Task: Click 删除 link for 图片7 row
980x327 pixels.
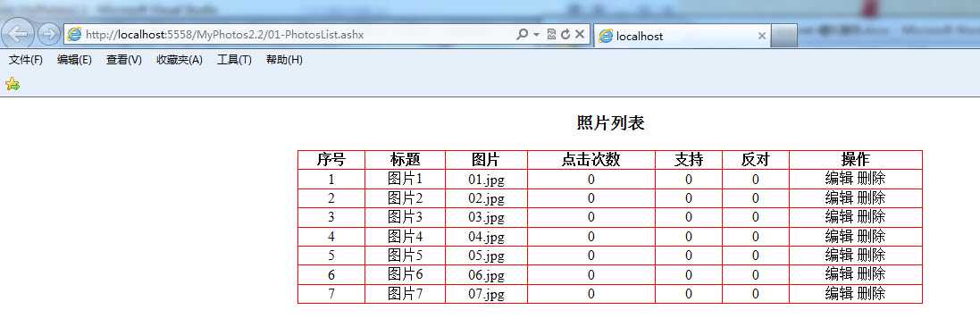Action: 871,293
